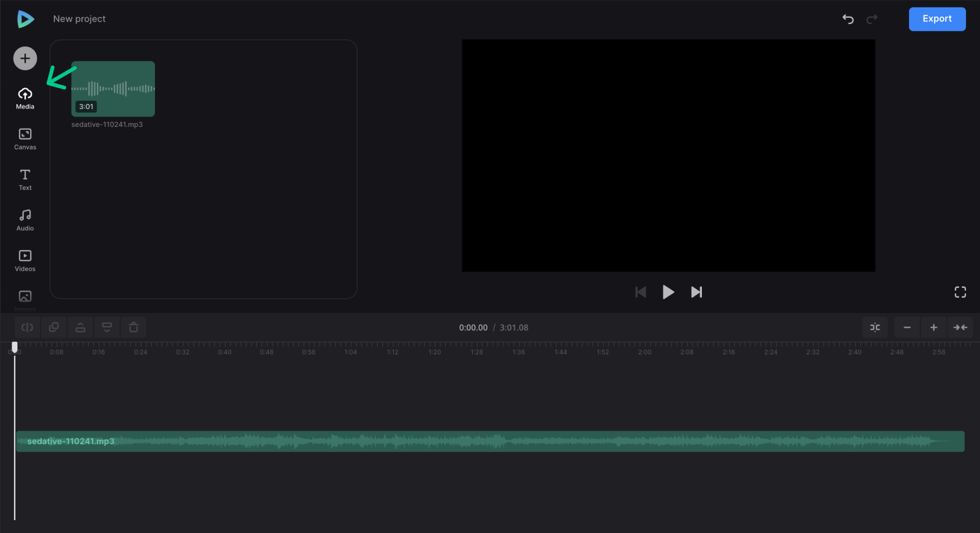The height and width of the screenshot is (533, 980).
Task: Toggle timeline snapping
Action: (x=875, y=327)
